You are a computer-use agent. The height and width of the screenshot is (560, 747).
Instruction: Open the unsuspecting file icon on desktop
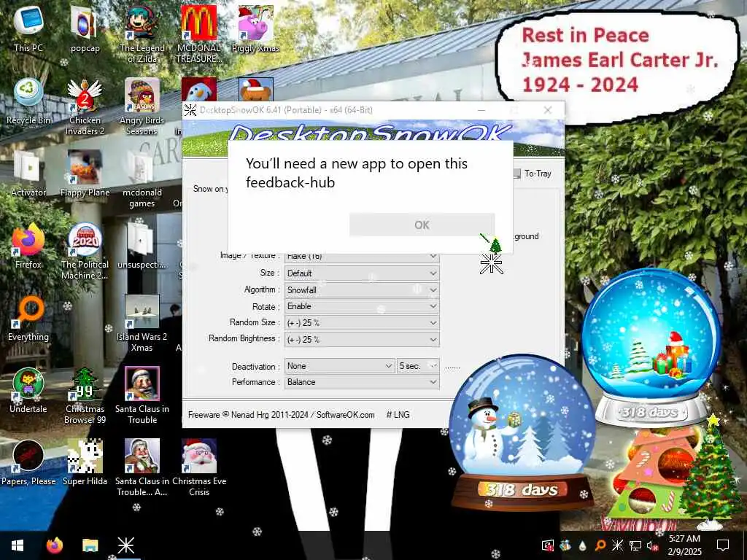tap(142, 246)
